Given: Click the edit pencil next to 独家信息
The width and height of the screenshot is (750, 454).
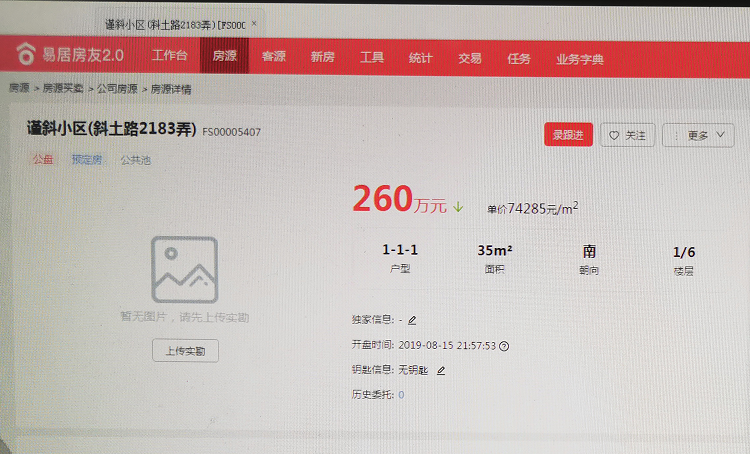Looking at the screenshot, I should pyautogui.click(x=412, y=321).
